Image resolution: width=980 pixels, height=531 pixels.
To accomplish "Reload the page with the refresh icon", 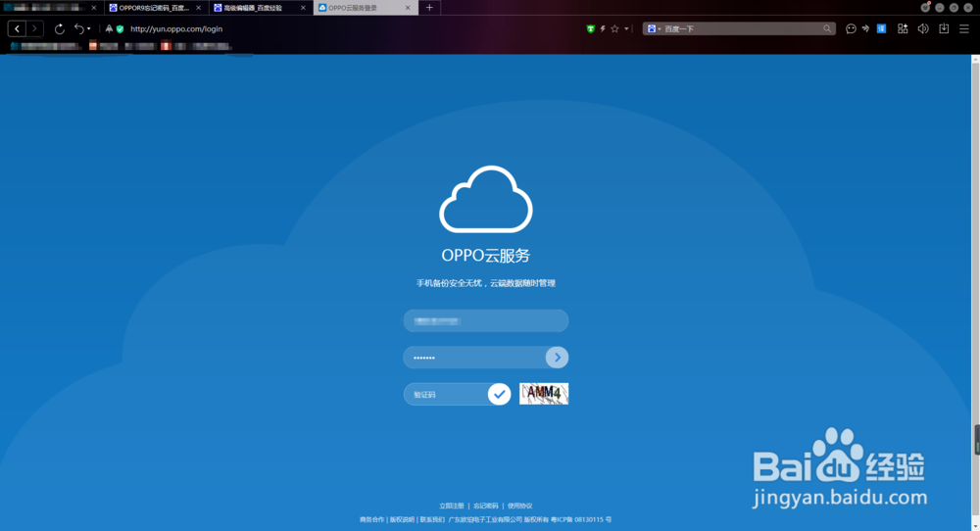I will click(x=59, y=28).
